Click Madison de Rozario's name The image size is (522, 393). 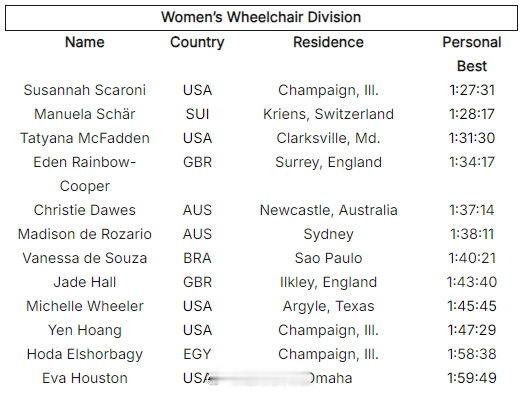pos(85,234)
